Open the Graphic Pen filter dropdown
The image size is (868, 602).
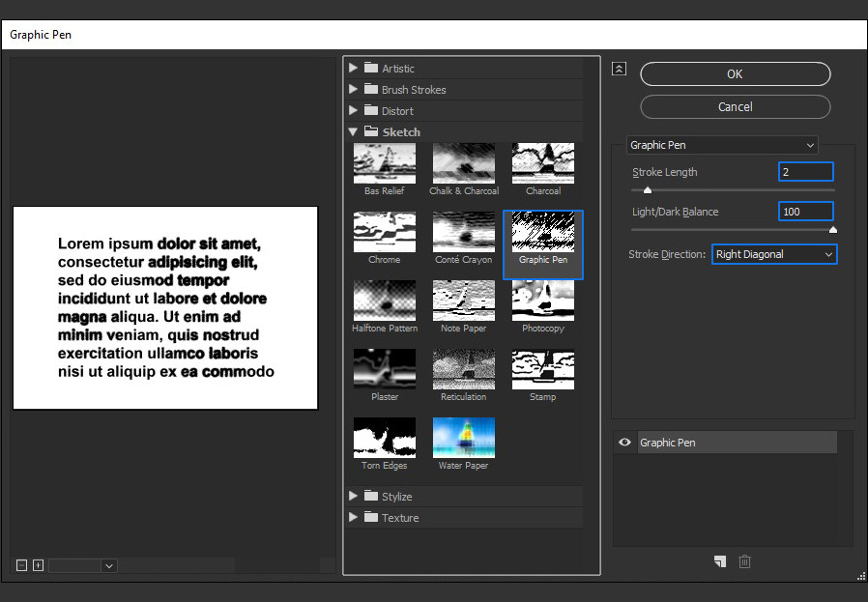pos(722,145)
